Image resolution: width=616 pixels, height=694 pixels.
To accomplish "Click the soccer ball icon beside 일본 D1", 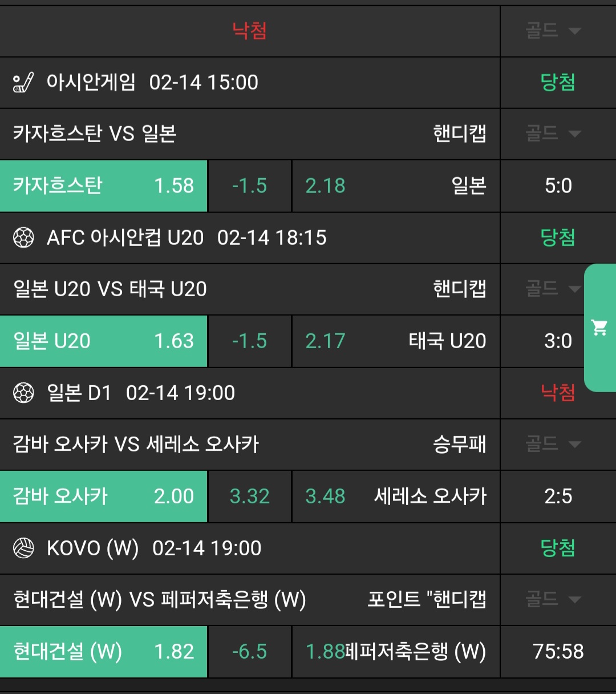I will [23, 393].
